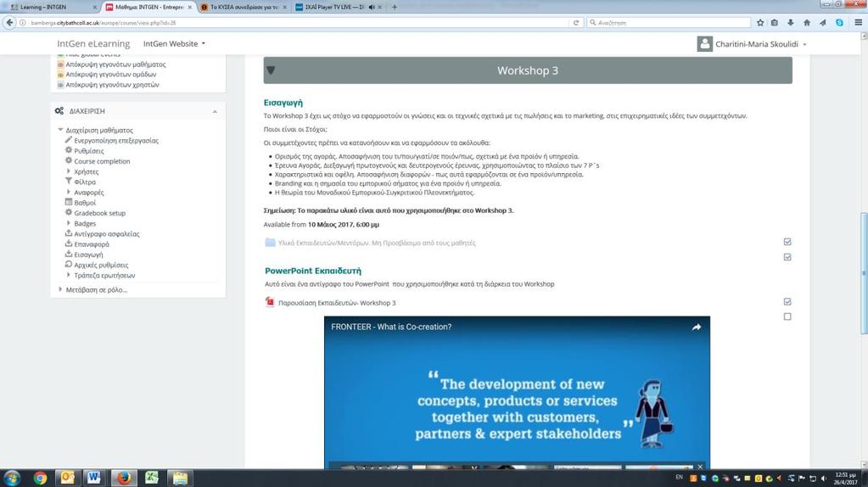Click the reset icon beside Αρχικές ρυθμίσεις
The width and height of the screenshot is (868, 487).
pos(69,265)
